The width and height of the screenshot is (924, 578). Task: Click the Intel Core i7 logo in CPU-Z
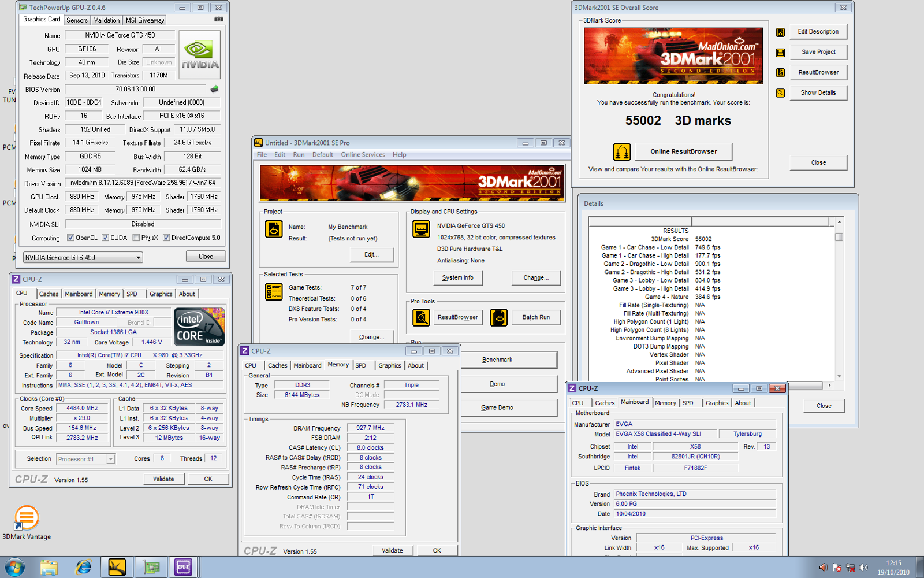(x=199, y=327)
